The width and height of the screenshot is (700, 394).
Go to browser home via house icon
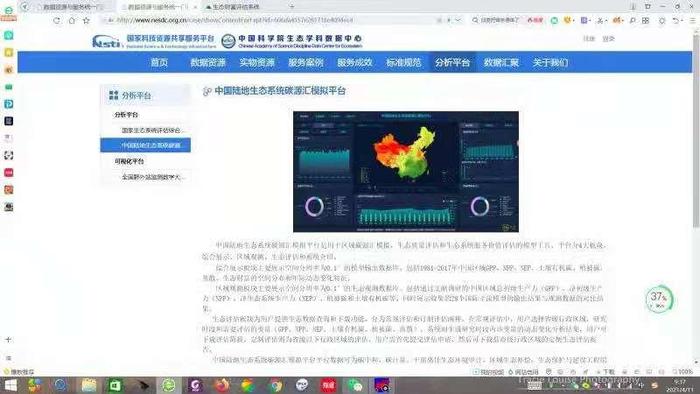pos(71,21)
